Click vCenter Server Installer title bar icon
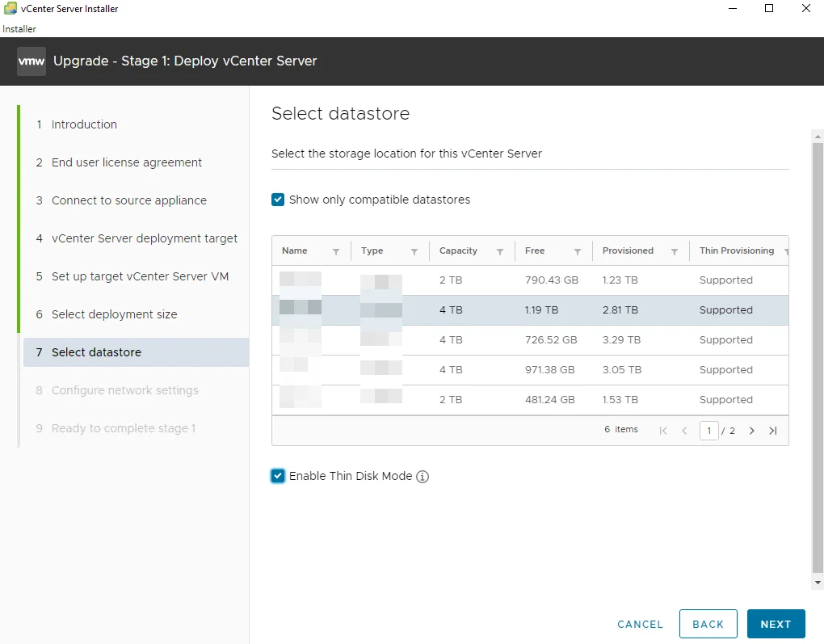This screenshot has width=824, height=644. point(10,8)
